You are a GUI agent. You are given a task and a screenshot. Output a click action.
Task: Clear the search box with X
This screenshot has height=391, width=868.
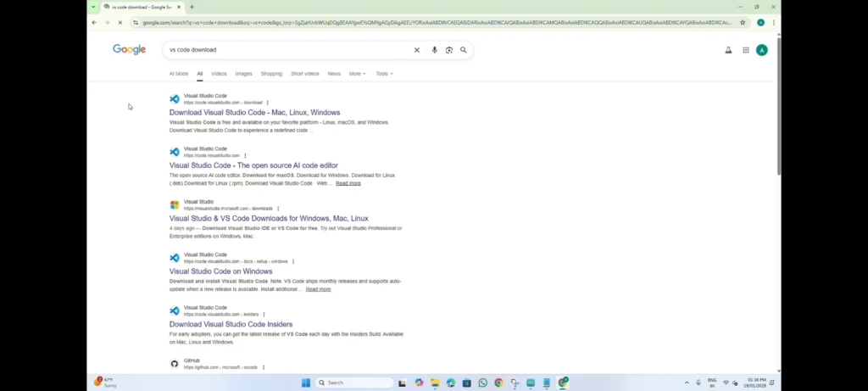[416, 50]
